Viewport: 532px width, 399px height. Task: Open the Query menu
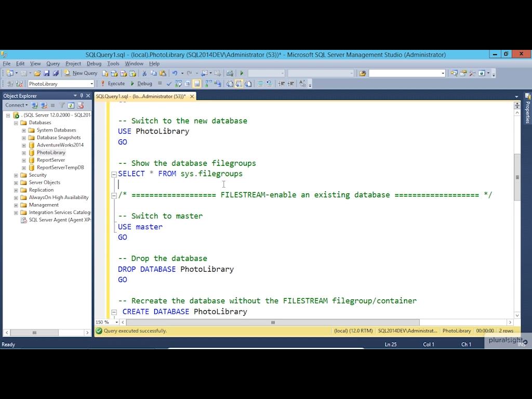click(53, 63)
